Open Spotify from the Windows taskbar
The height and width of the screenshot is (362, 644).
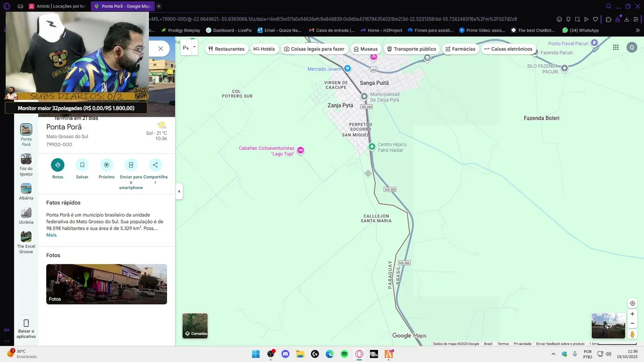click(x=345, y=354)
